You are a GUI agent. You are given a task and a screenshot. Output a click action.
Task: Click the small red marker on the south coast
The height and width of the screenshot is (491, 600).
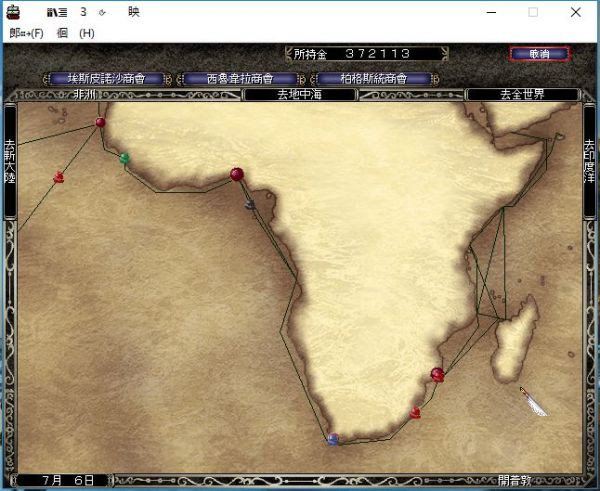[415, 412]
